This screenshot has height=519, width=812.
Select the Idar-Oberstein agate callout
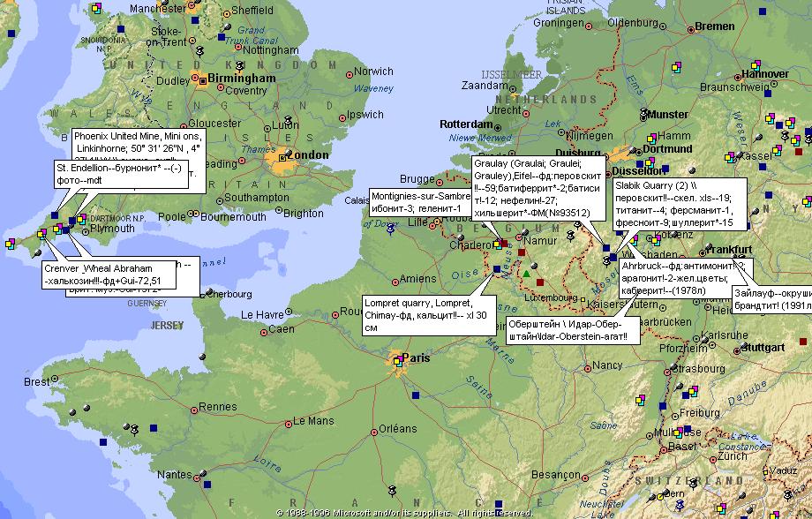point(574,330)
